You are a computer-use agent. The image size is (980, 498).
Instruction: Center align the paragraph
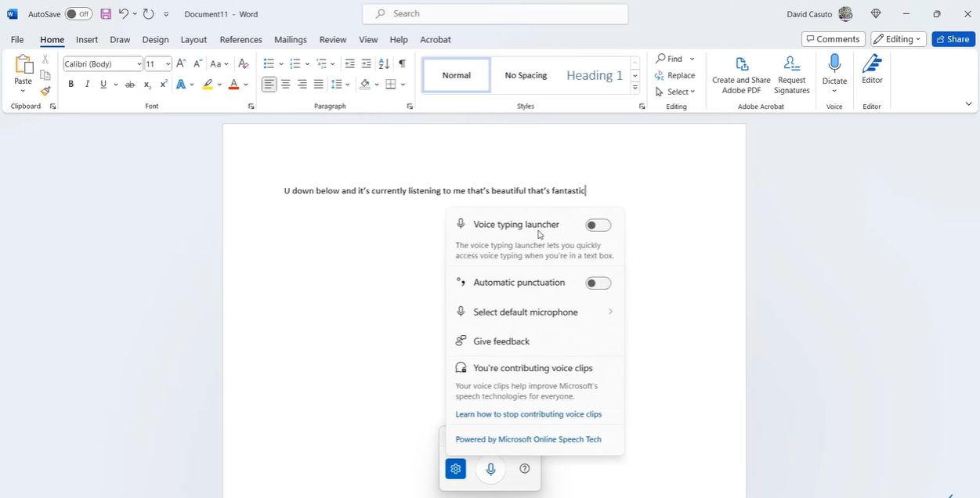286,85
